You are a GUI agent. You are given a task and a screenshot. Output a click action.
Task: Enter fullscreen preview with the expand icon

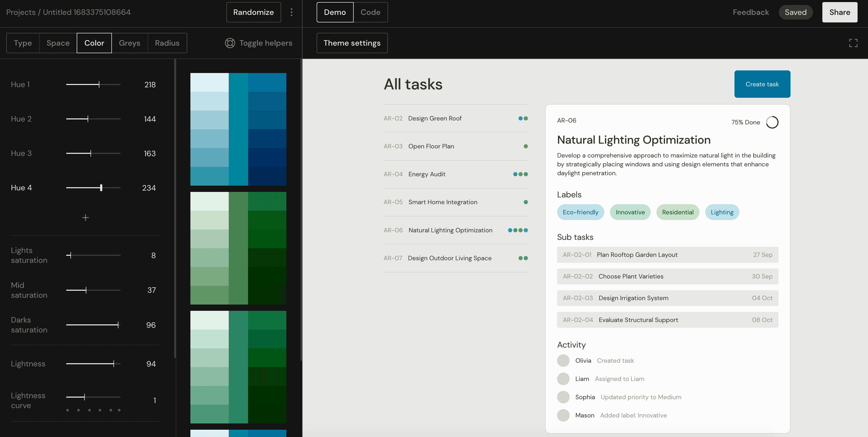(x=853, y=43)
